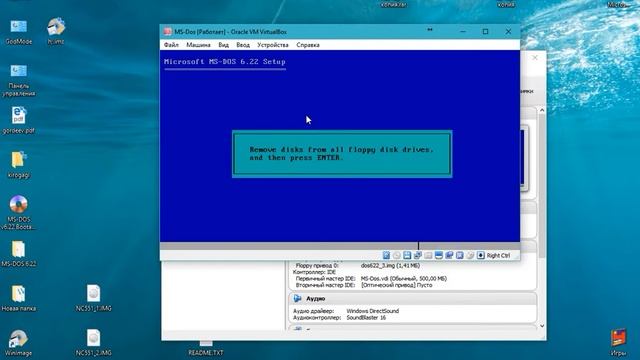Click the Right Ctrl host key label

pos(498,256)
